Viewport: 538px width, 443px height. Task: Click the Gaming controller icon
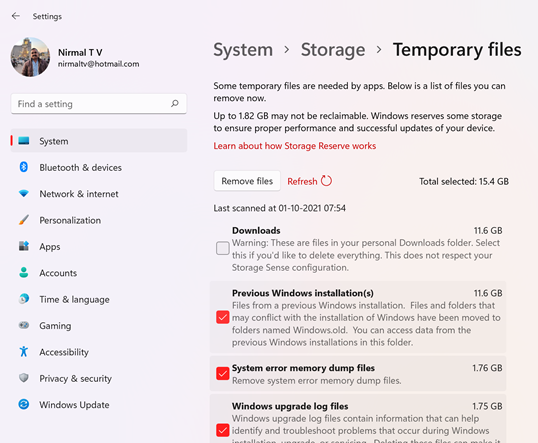click(x=24, y=325)
